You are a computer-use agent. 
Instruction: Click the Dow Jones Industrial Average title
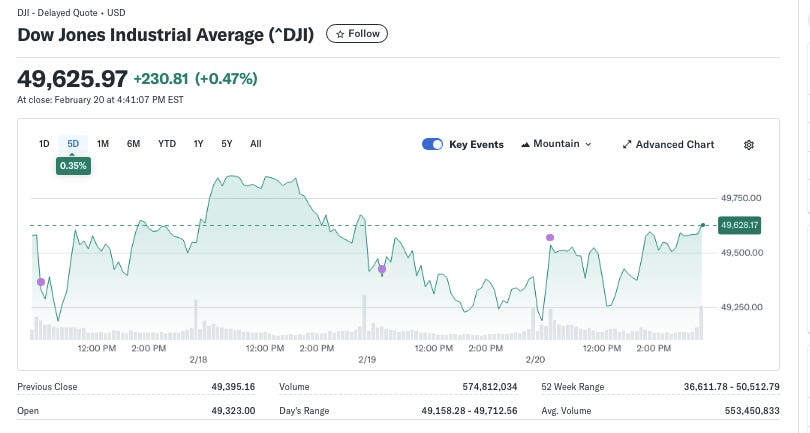click(x=165, y=35)
